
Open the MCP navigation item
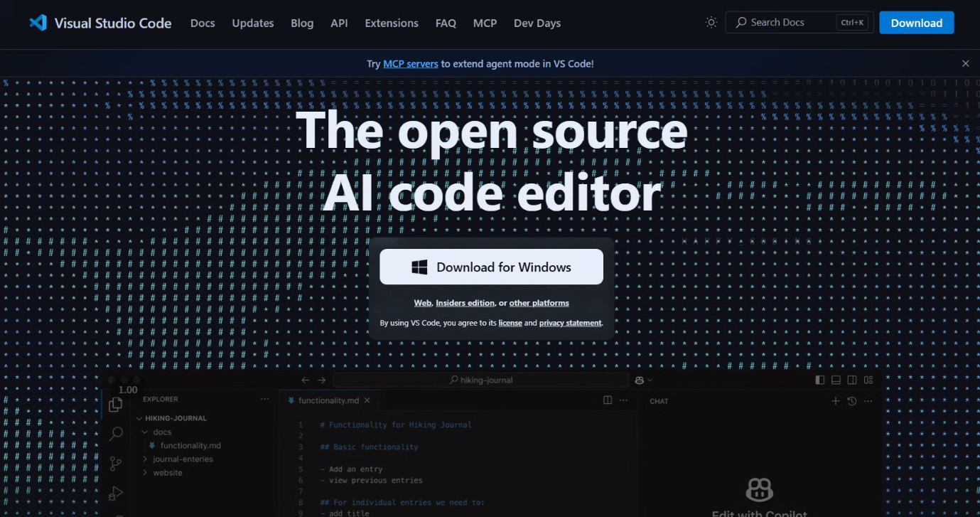pyautogui.click(x=485, y=23)
